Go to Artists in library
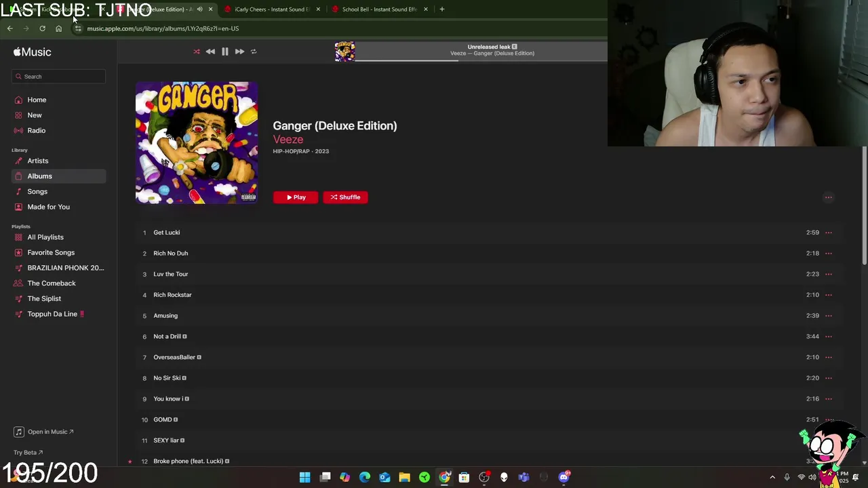The image size is (868, 488). (38, 161)
